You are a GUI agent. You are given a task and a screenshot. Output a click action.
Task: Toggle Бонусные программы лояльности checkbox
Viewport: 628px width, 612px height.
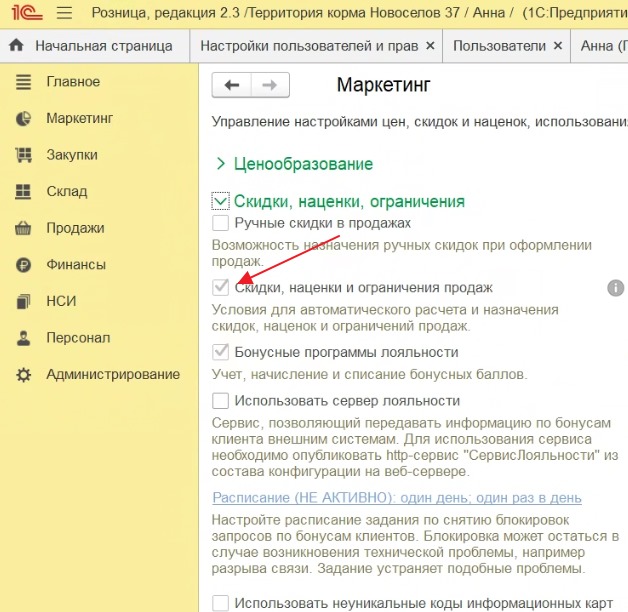(x=221, y=353)
